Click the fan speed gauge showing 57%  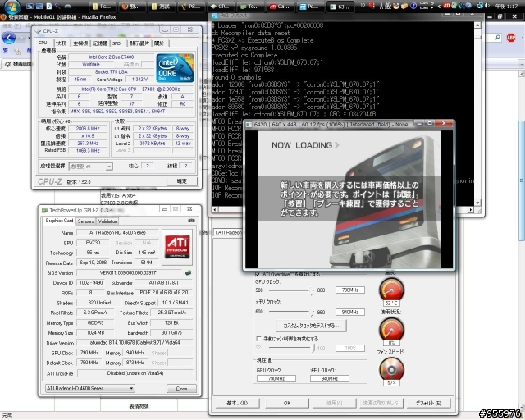pos(391,369)
